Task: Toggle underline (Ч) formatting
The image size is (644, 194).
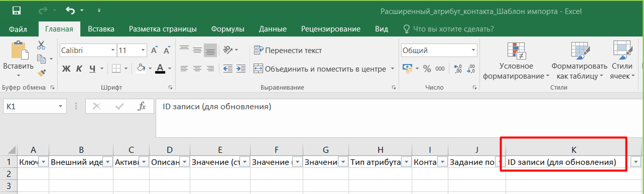Action: coord(93,69)
